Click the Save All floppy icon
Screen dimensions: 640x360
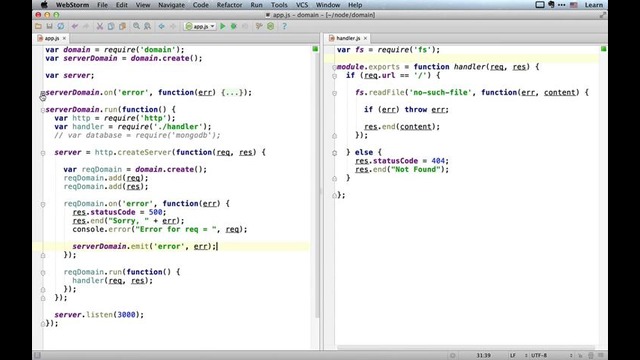point(49,26)
